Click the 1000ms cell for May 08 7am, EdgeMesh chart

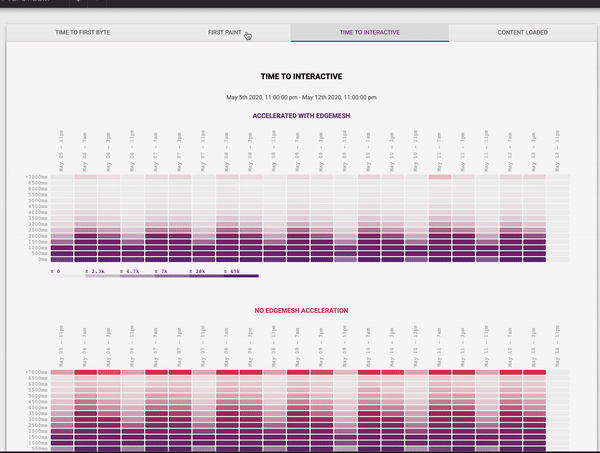(227, 248)
